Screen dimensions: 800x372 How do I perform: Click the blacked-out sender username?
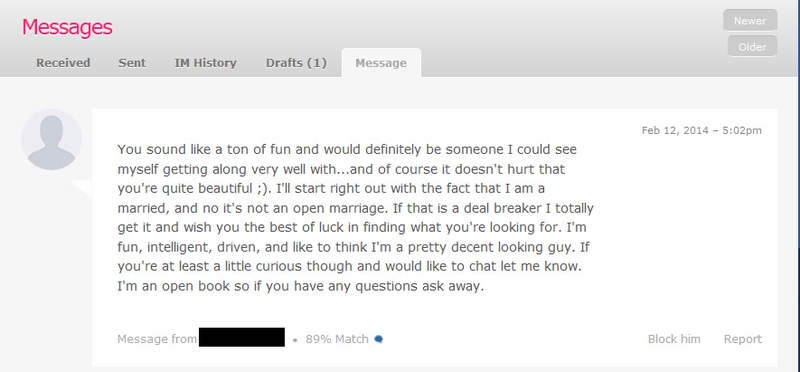pyautogui.click(x=242, y=337)
